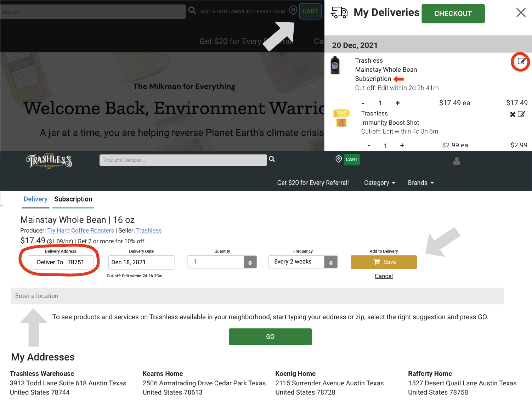Click the Trashless logo
The width and height of the screenshot is (532, 402).
(49, 161)
